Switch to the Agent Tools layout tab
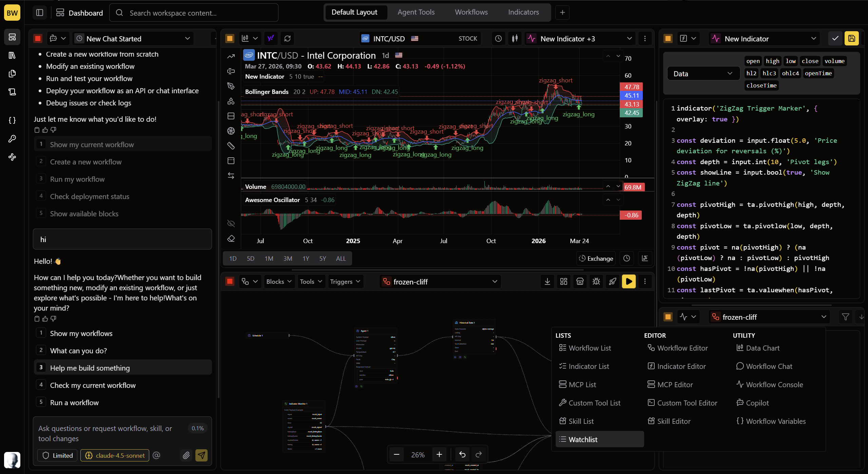 [416, 12]
